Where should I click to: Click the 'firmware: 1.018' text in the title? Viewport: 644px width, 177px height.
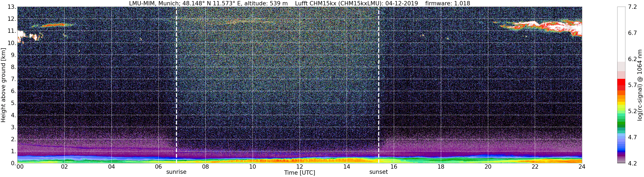tap(448, 3)
